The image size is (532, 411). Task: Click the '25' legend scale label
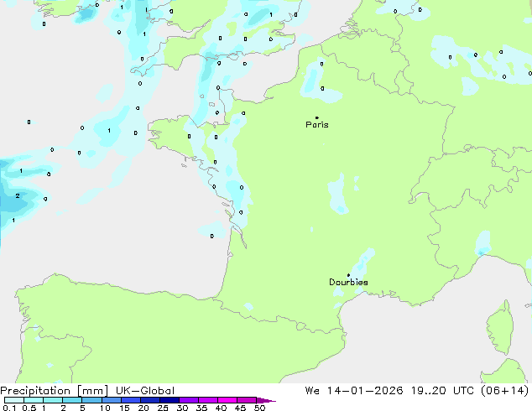[163, 408]
